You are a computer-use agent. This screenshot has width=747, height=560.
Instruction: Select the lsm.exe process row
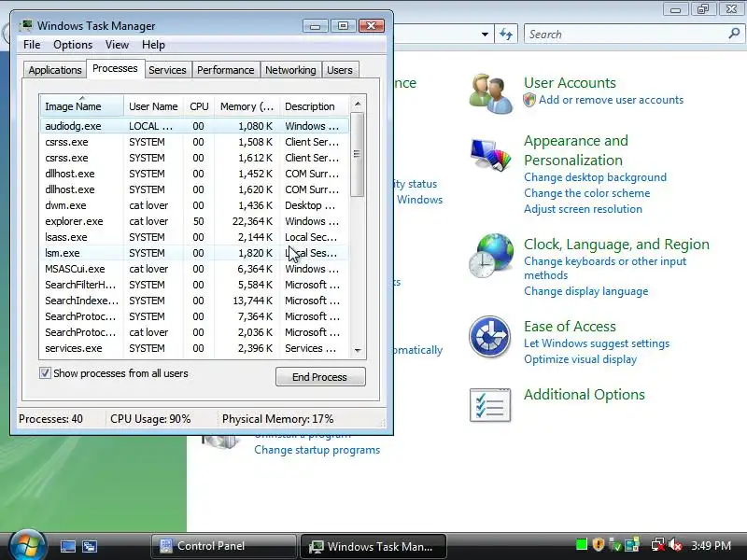click(x=194, y=253)
